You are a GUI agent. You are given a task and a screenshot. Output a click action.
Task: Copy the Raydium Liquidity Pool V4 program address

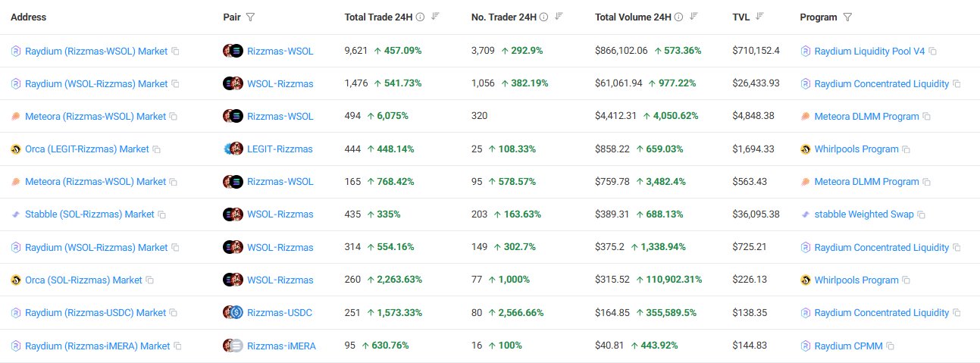933,52
